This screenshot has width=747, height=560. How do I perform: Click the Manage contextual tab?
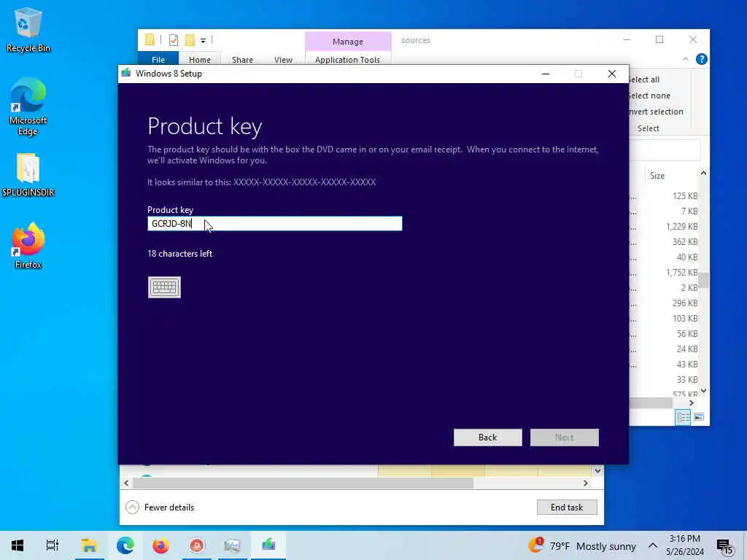point(348,42)
